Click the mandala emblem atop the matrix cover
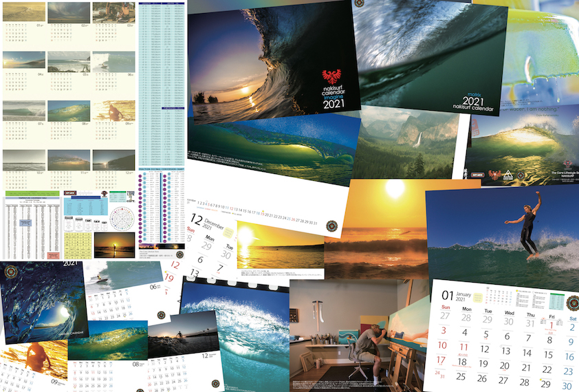This screenshot has width=579, height=392. 359,3
